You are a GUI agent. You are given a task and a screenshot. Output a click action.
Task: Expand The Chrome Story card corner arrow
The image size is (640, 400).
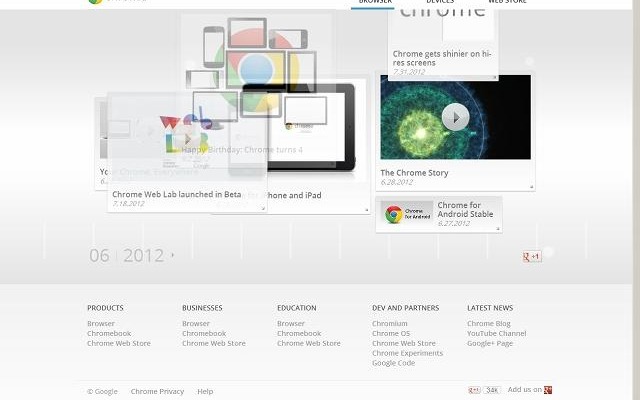coord(531,187)
